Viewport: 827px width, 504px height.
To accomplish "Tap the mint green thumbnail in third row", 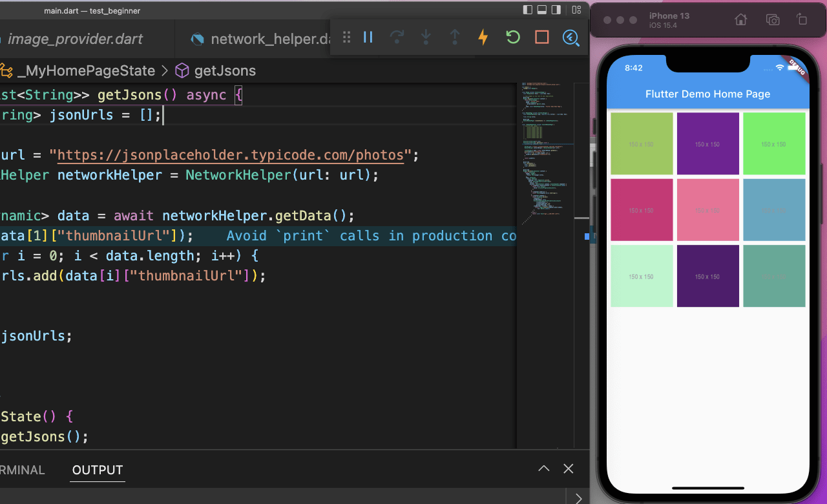I will (x=642, y=276).
